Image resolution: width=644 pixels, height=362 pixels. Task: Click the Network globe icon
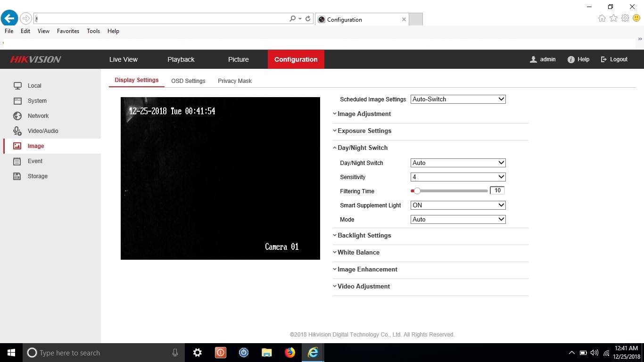click(17, 116)
